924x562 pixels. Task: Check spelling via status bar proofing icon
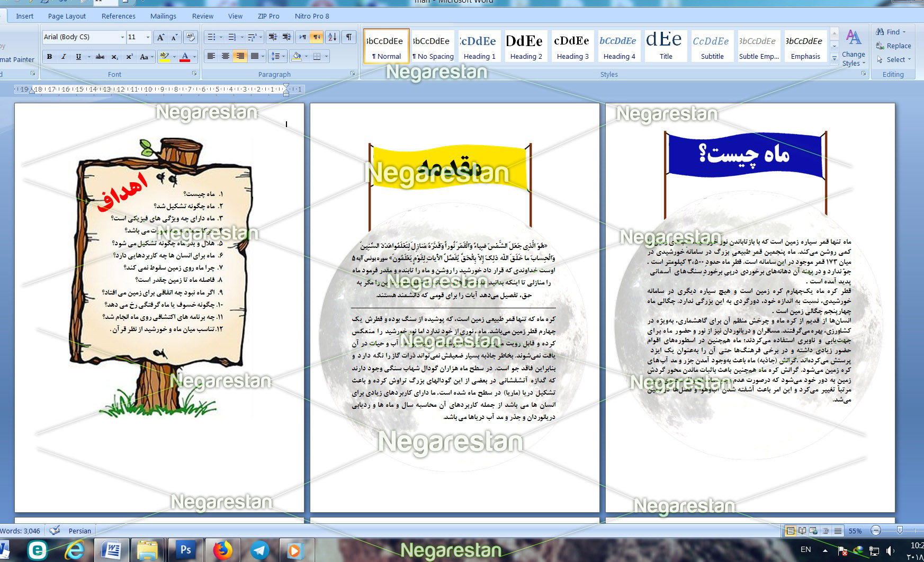click(55, 530)
